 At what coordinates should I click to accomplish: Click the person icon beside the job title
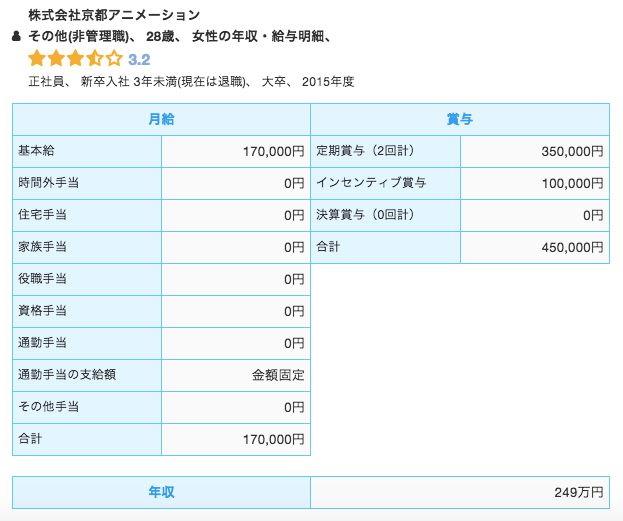point(16,37)
